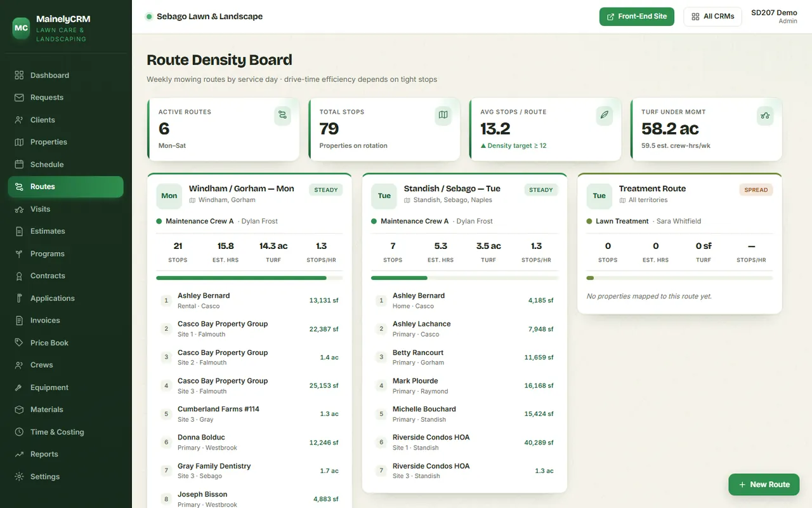
Task: Click the Price Book tag icon
Action: click(19, 342)
